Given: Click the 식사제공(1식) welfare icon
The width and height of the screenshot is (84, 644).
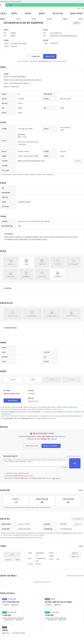Looking at the screenshot, I should pos(58,274).
